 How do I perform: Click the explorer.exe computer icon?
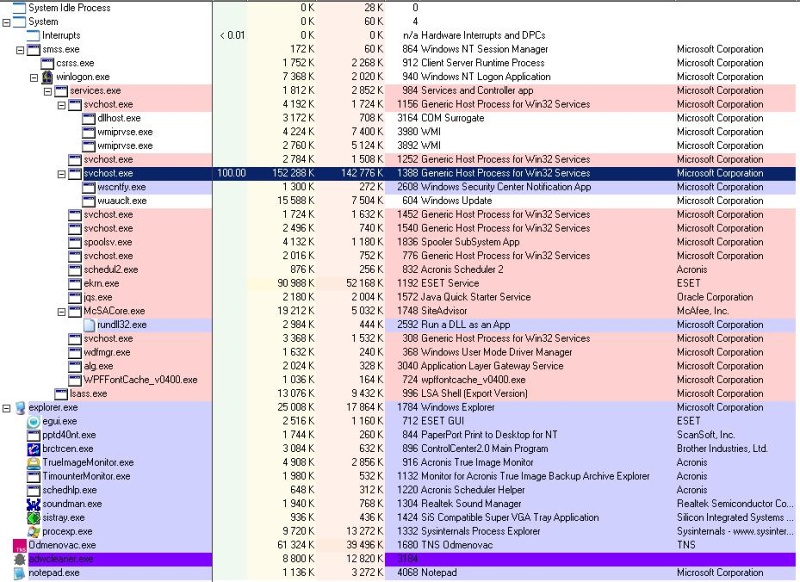click(x=20, y=408)
